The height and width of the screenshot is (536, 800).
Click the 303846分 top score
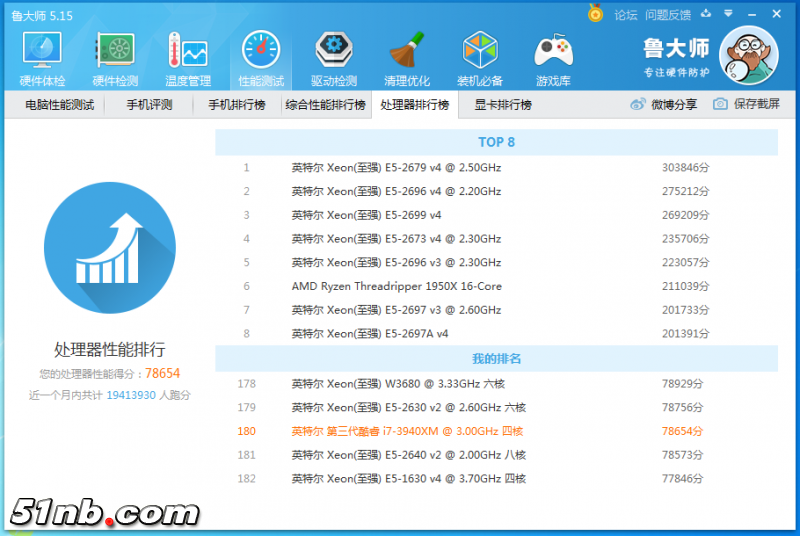point(685,168)
